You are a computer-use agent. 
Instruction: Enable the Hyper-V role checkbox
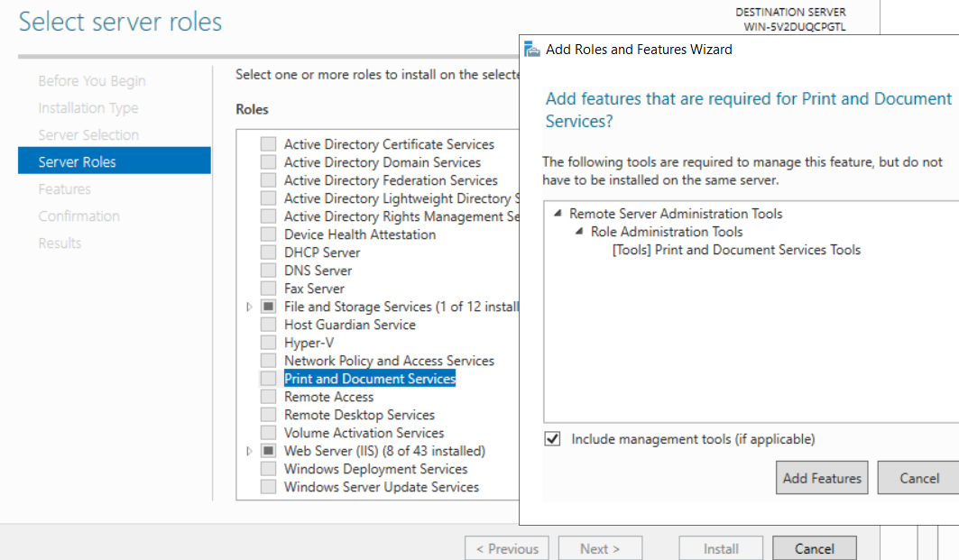(268, 343)
